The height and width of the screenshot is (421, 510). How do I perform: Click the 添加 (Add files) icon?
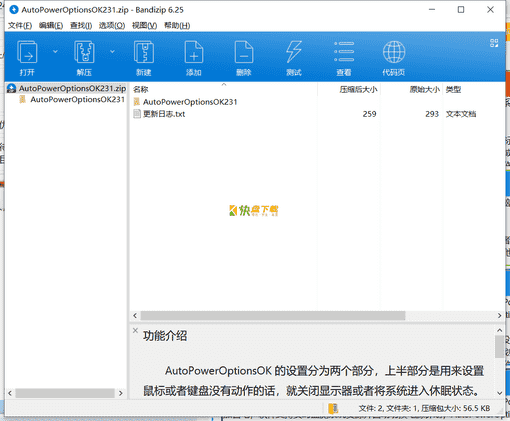194,52
